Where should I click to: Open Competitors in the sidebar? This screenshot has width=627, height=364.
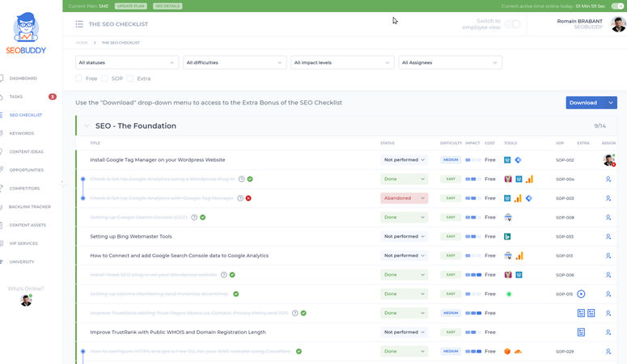pos(24,188)
